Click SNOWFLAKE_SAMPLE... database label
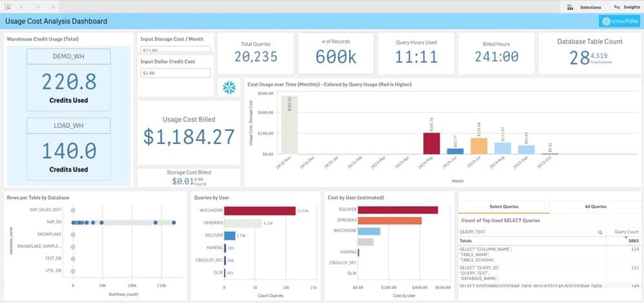Image resolution: width=644 pixels, height=303 pixels. (39, 247)
